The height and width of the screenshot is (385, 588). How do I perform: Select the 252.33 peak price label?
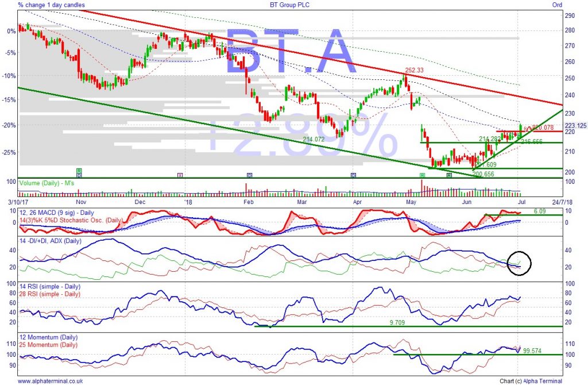415,71
